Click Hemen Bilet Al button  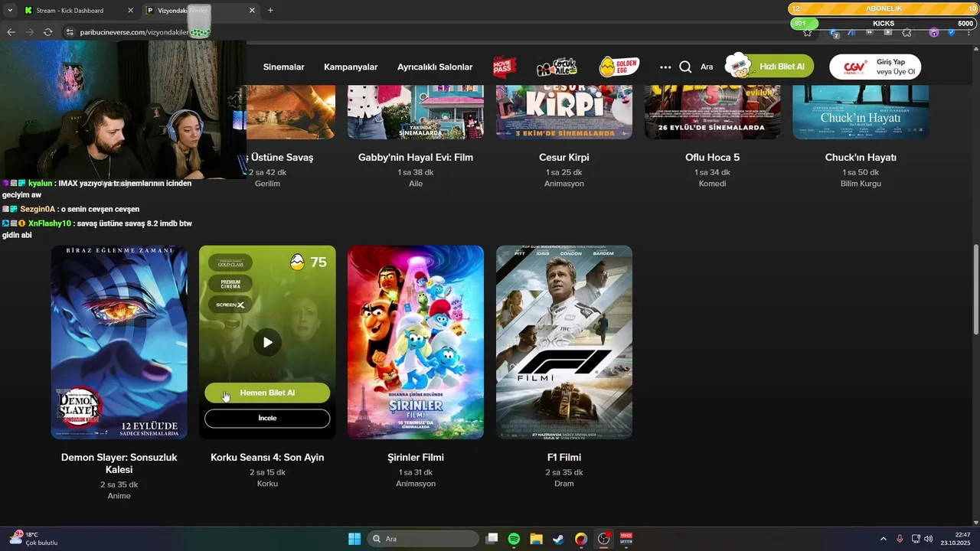(x=267, y=393)
